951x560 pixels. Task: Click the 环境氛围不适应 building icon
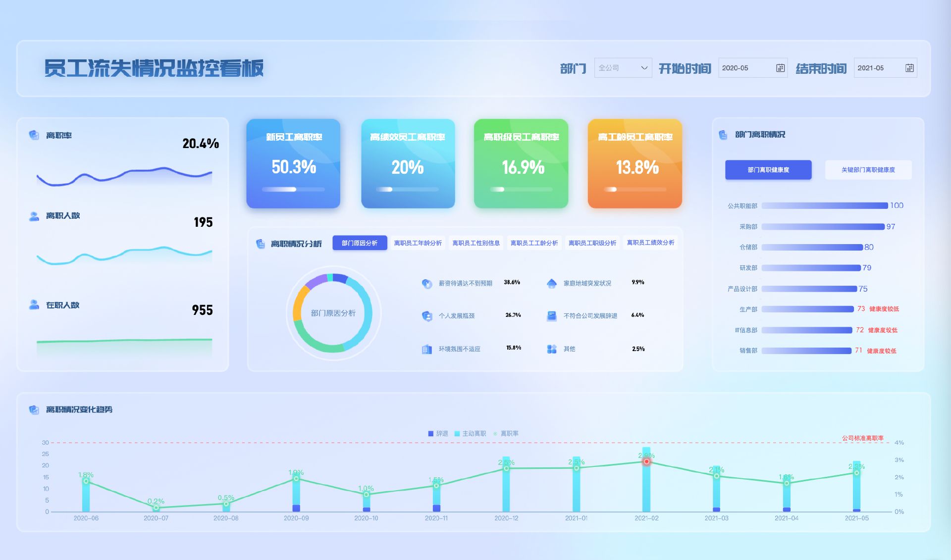[x=426, y=349]
